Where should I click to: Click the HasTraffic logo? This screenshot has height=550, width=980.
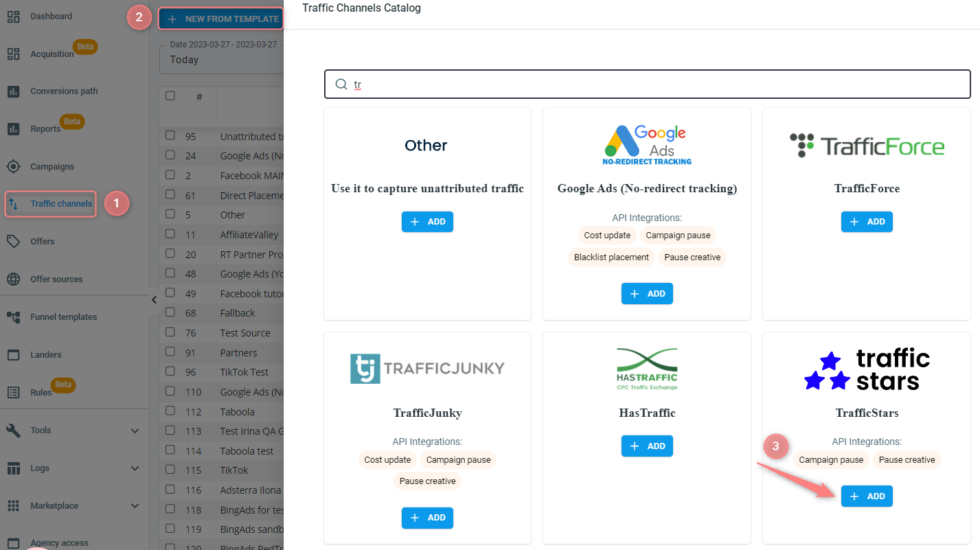coord(647,369)
